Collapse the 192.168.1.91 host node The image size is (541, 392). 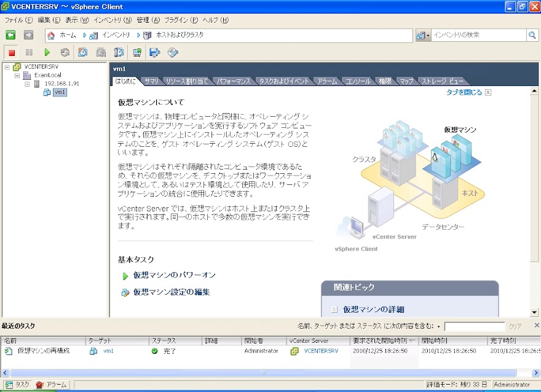tap(27, 84)
